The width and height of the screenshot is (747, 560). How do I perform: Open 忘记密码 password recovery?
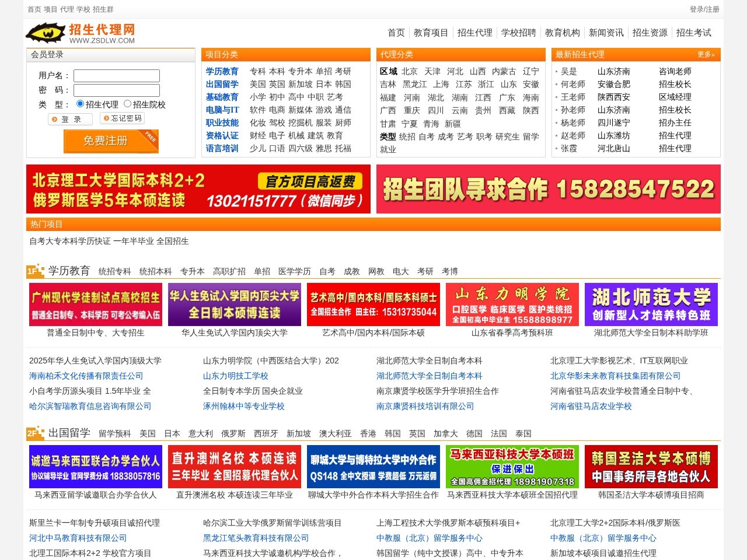coord(123,118)
